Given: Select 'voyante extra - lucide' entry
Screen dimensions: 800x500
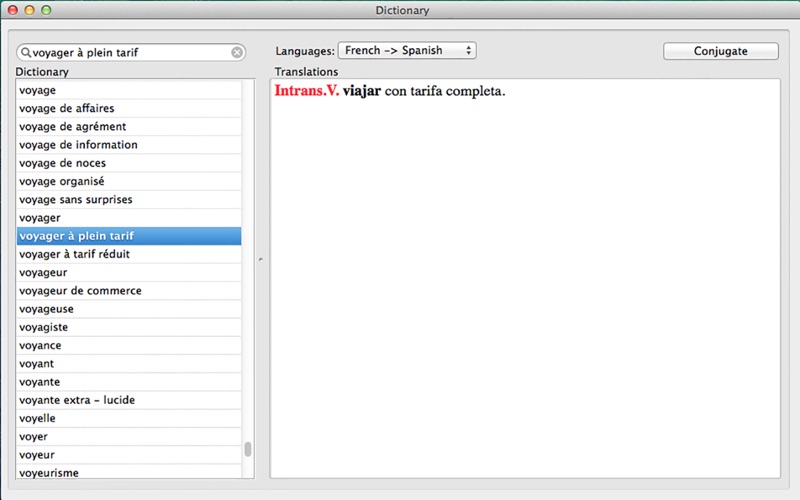Looking at the screenshot, I should click(x=129, y=400).
